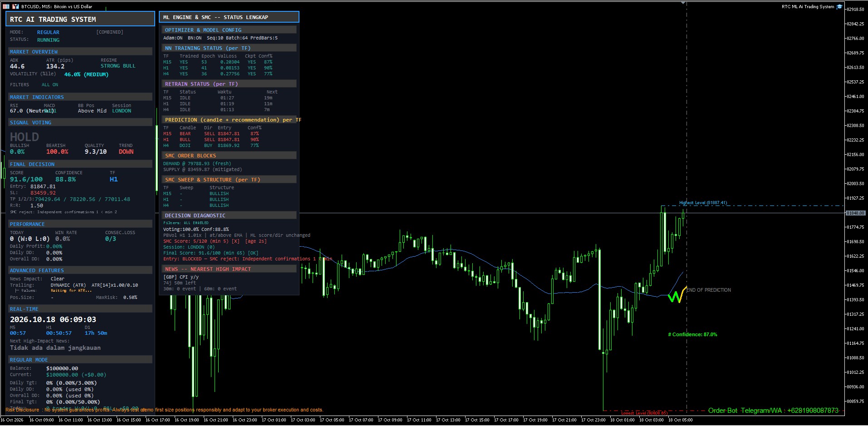Screen dimensions: 868x426
Task: Click the NEWS NEAREST HIGH IMPACT header
Action: 229,269
